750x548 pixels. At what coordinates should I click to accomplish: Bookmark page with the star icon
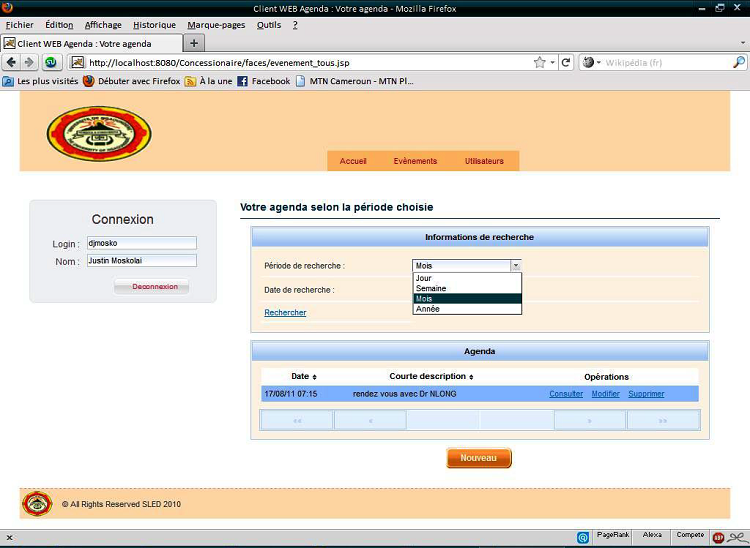540,62
